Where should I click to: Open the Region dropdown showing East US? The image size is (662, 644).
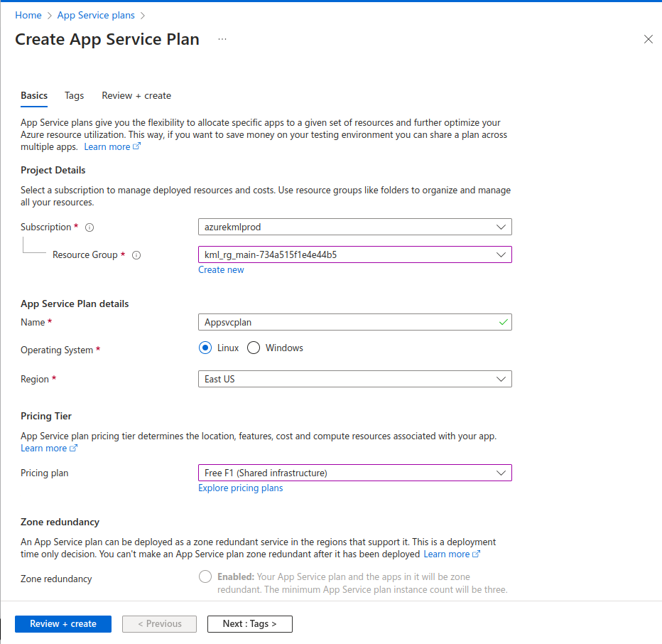pyautogui.click(x=354, y=379)
